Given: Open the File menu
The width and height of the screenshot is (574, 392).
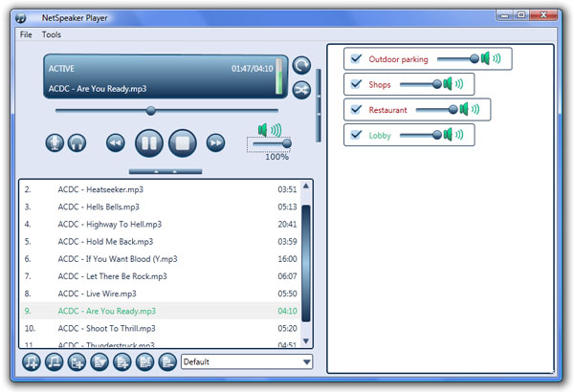Looking at the screenshot, I should click(26, 34).
